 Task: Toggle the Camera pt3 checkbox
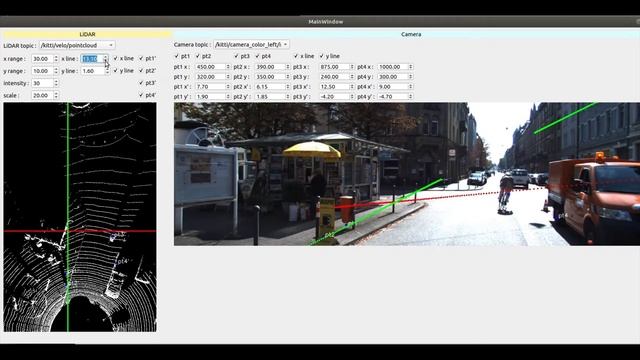[236, 56]
